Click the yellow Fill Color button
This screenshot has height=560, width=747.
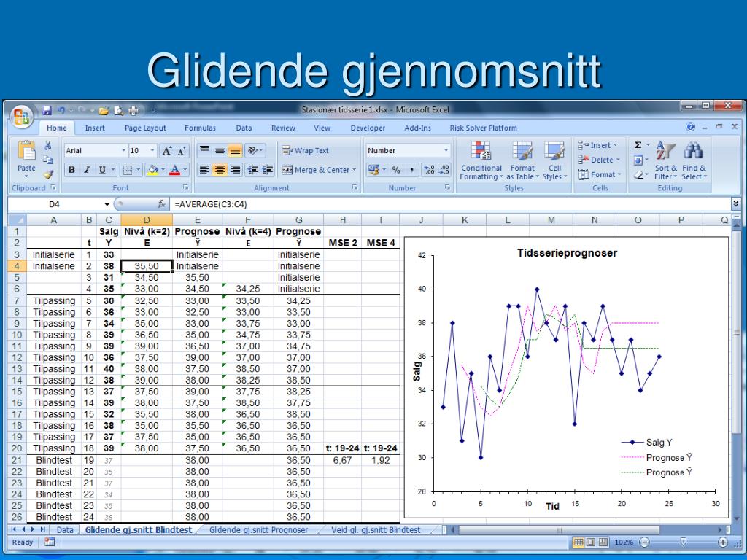click(153, 170)
